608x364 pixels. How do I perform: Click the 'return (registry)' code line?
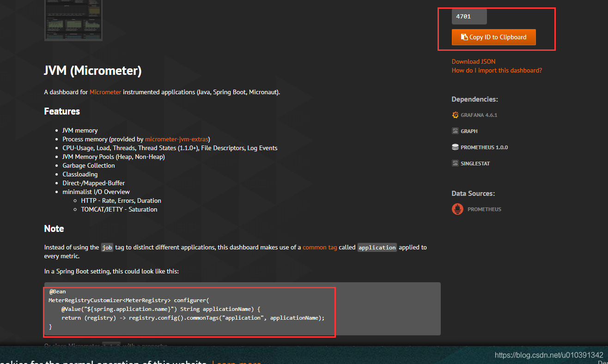click(x=193, y=318)
